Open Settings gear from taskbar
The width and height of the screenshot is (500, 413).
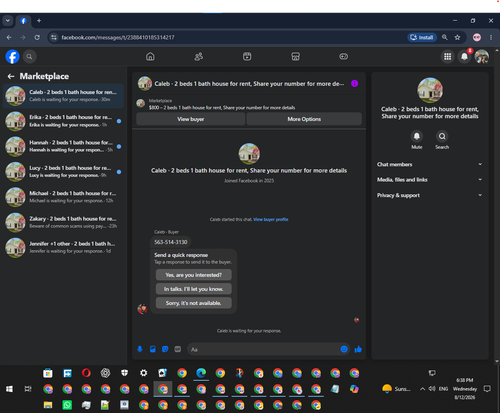point(144,373)
